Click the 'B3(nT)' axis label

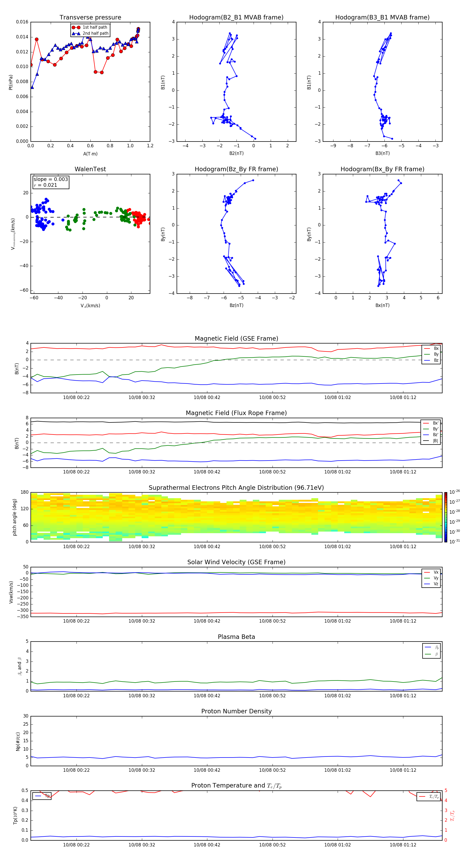coord(382,153)
